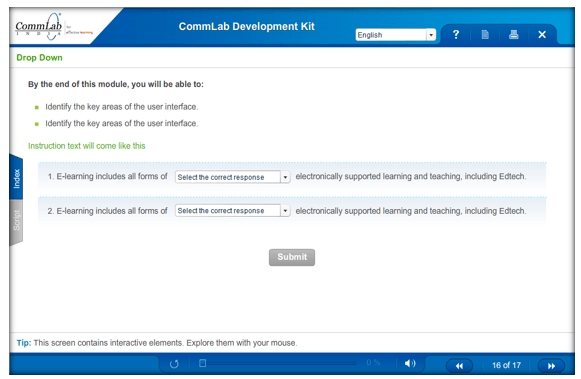Advance to next slide with forward arrows
581x379 pixels.
551,366
